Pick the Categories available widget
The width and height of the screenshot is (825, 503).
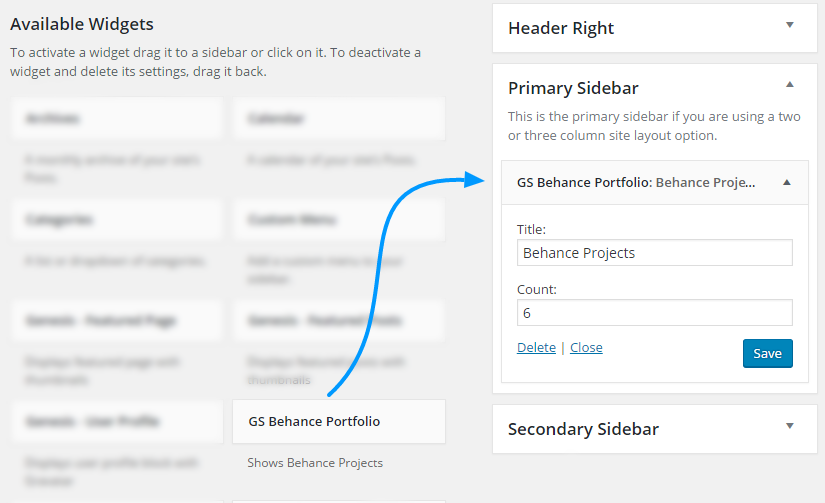[x=117, y=219]
